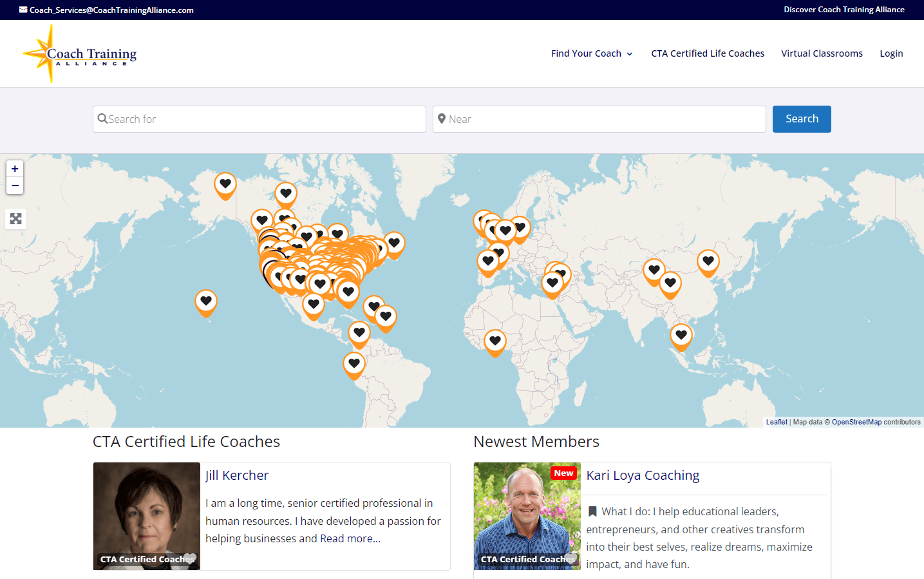924x579 pixels.
Task: Expand the Find Your Coach dropdown
Action: (591, 53)
